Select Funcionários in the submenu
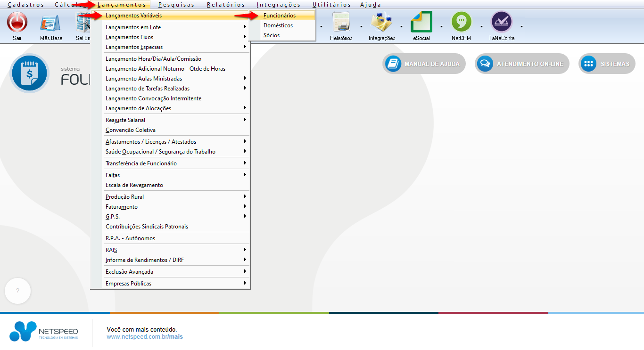 pyautogui.click(x=280, y=16)
